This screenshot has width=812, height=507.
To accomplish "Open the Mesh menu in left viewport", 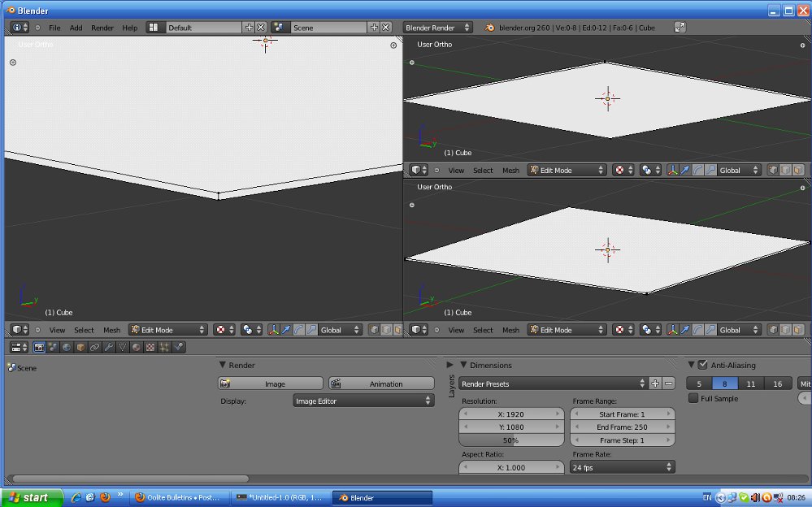I will [x=111, y=330].
